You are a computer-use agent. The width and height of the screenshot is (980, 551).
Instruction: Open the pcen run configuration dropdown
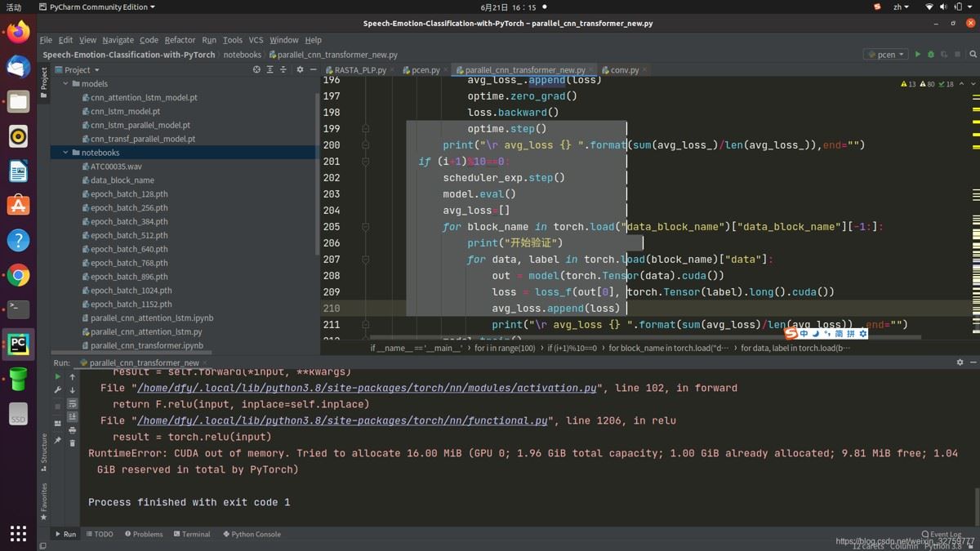pyautogui.click(x=886, y=55)
